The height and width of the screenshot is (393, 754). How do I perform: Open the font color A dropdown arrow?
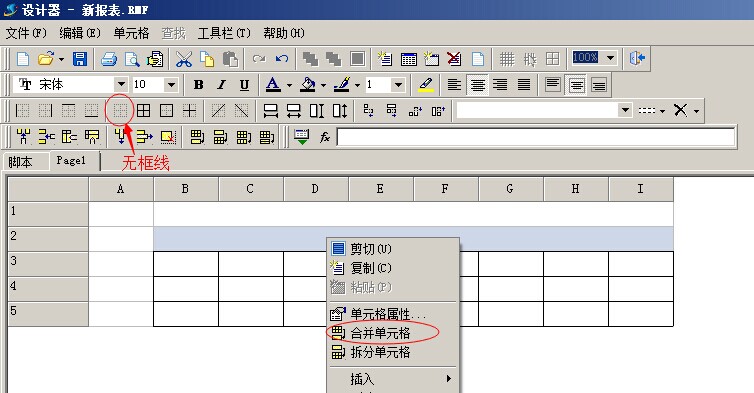coord(289,85)
